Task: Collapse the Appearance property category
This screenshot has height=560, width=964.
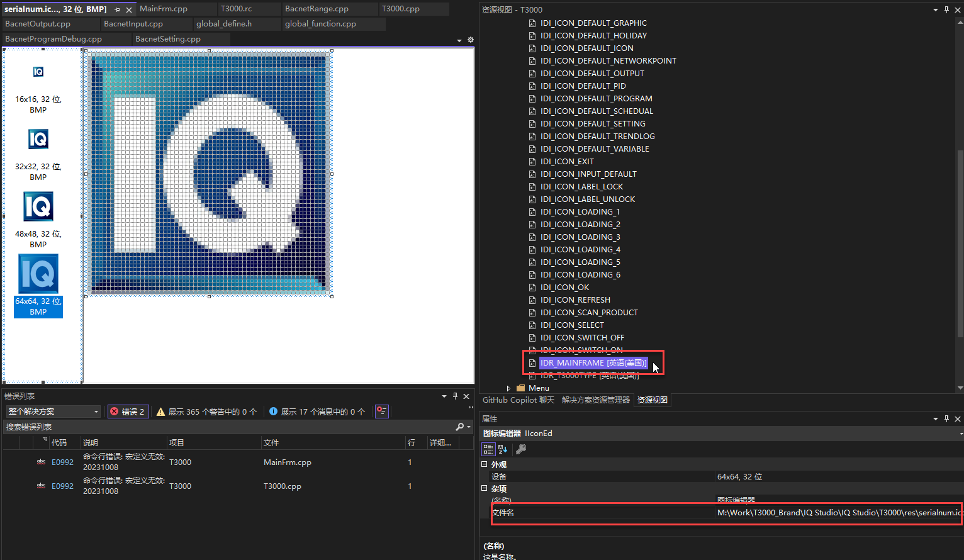Action: coord(485,464)
